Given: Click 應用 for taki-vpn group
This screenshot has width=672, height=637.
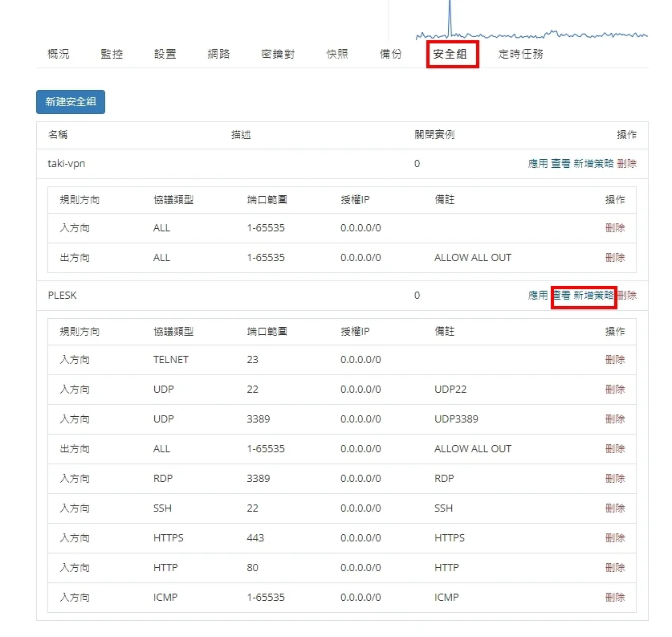Looking at the screenshot, I should (538, 163).
